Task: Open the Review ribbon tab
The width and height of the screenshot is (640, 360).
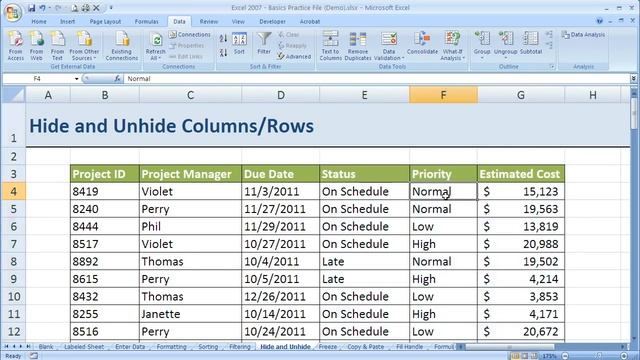Action: (x=209, y=22)
